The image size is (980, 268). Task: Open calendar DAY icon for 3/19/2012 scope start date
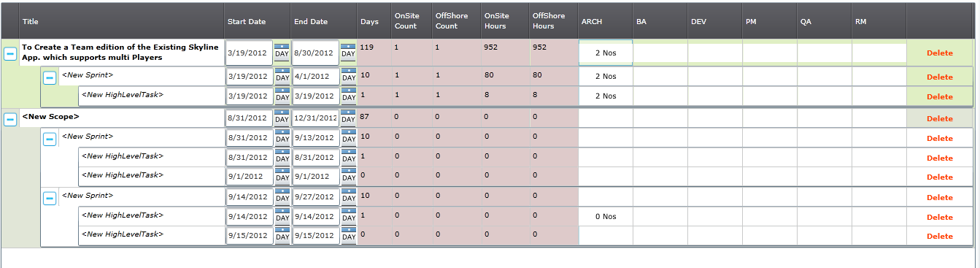(x=282, y=53)
